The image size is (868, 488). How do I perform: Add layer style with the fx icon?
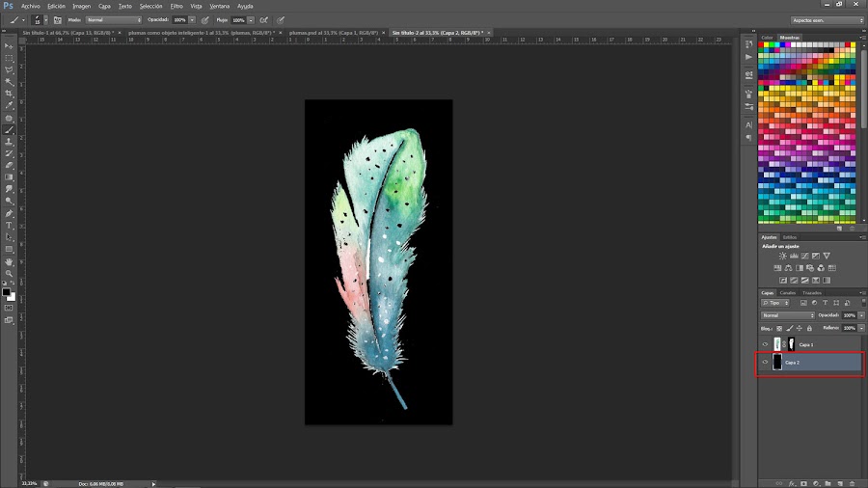point(791,482)
